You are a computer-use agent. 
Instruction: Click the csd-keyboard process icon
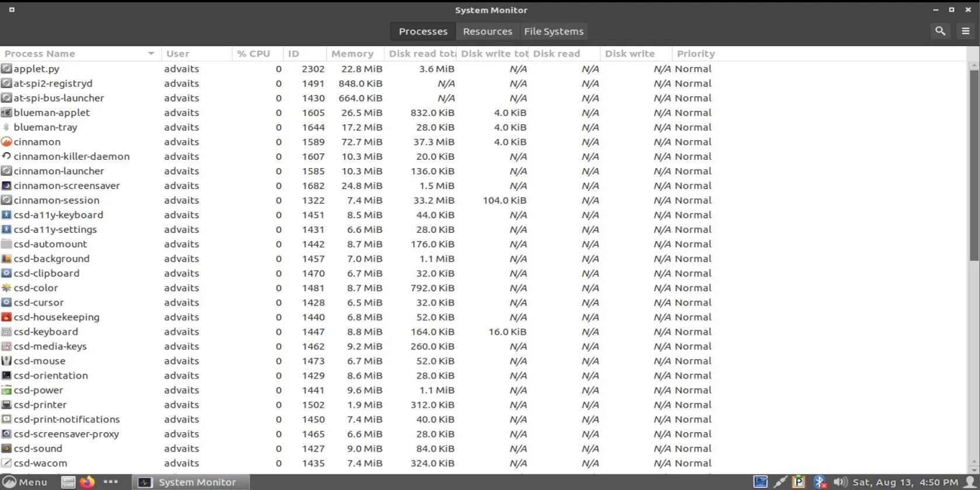pyautogui.click(x=6, y=331)
